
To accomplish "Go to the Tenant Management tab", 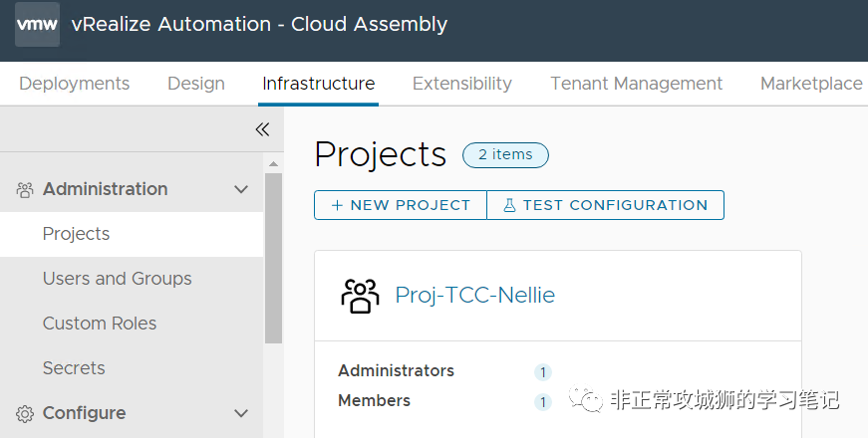I will [x=637, y=84].
